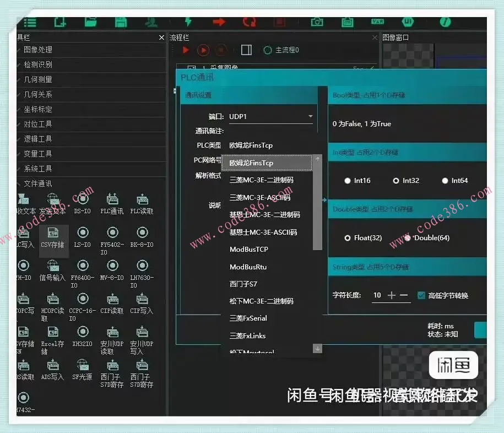The width and height of the screenshot is (504, 433).
Task: Select the SF光源 tool icon
Action: [x=82, y=370]
